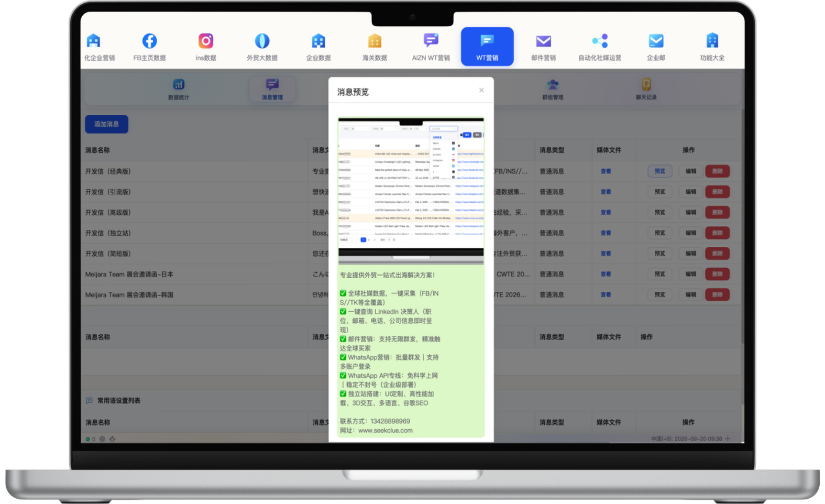Click the plus icon in status bar
This screenshot has width=825, height=504.
click(728, 439)
